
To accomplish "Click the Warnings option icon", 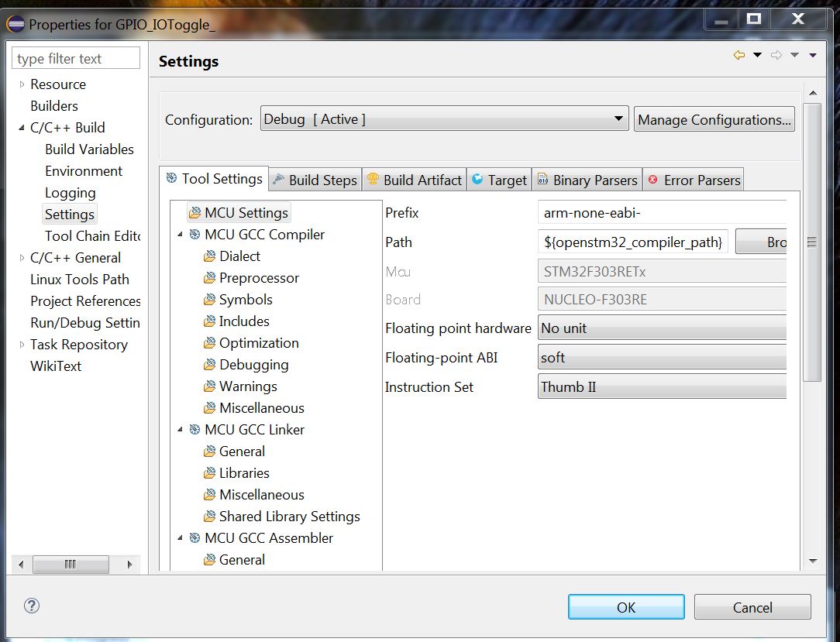I will click(209, 386).
